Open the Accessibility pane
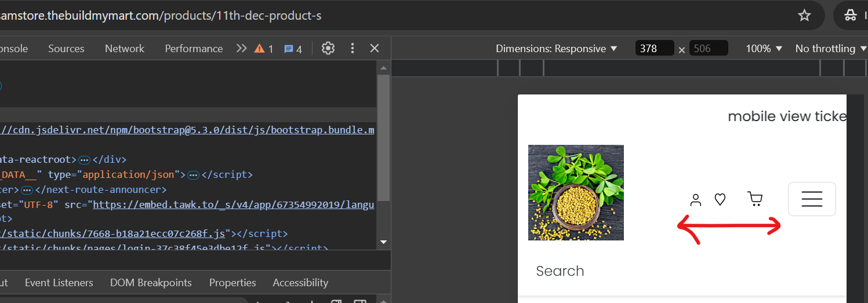This screenshot has width=868, height=303. pos(300,283)
